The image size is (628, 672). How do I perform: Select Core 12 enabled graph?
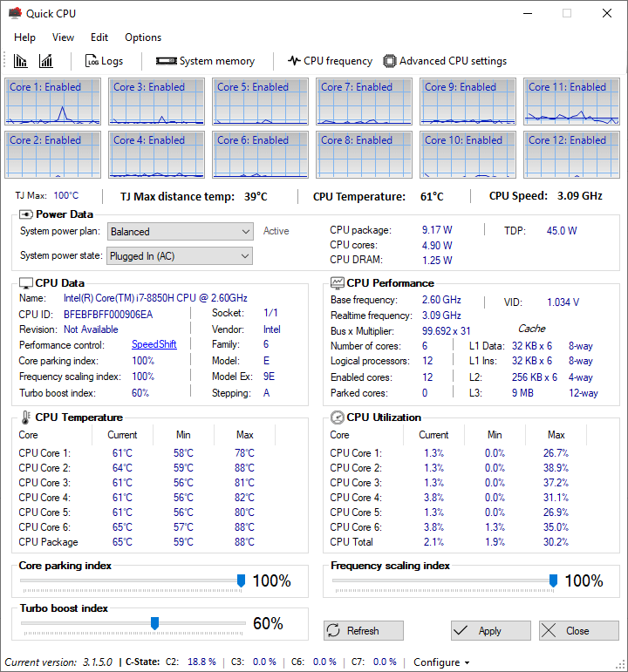[x=572, y=155]
